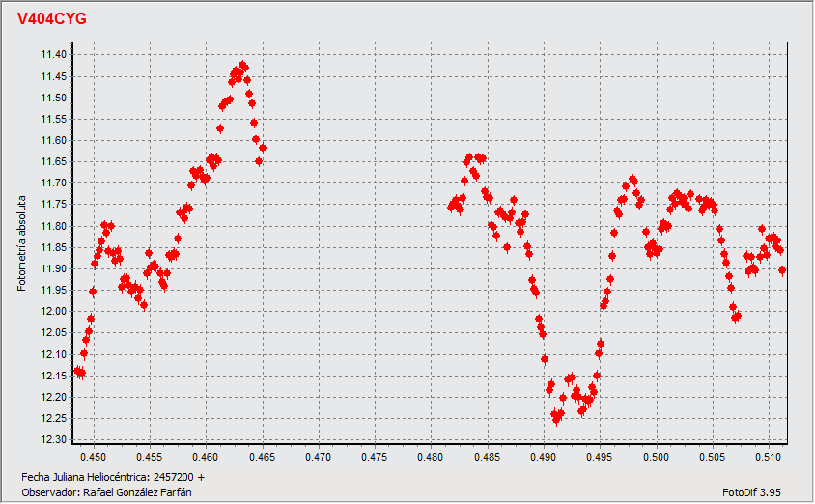
Task: Click y-axis value 11.80
Action: pos(53,226)
